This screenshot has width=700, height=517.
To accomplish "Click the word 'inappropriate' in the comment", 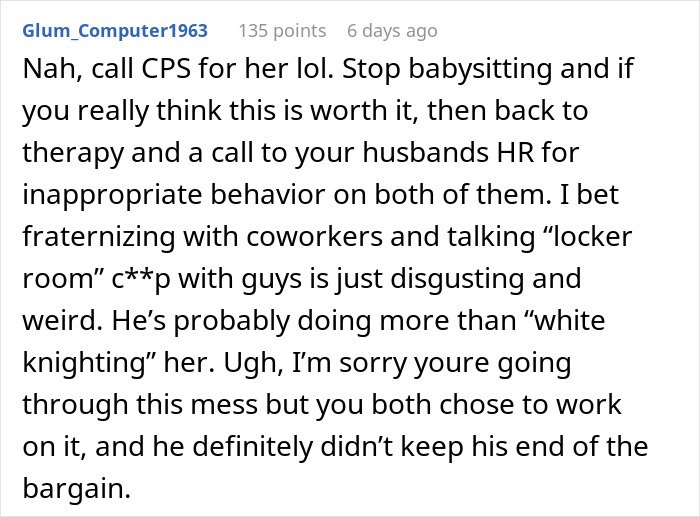I will pos(112,196).
